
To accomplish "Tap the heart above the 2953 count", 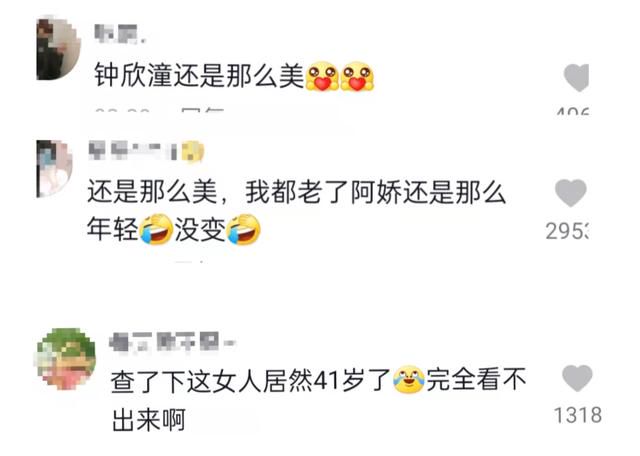I will [x=570, y=193].
